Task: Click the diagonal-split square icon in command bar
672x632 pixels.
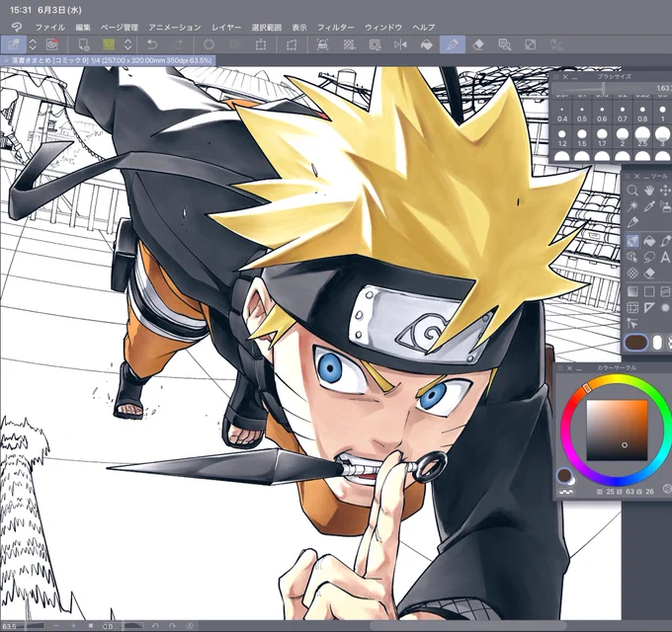Action: (x=530, y=44)
